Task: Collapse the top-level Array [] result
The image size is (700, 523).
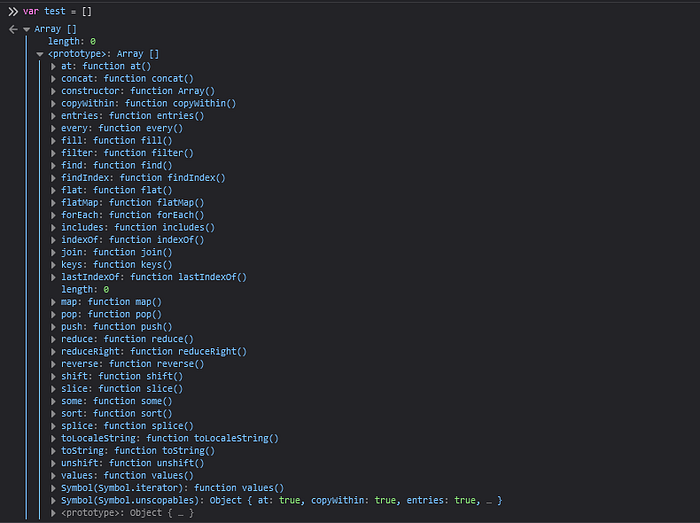Action: (27, 29)
